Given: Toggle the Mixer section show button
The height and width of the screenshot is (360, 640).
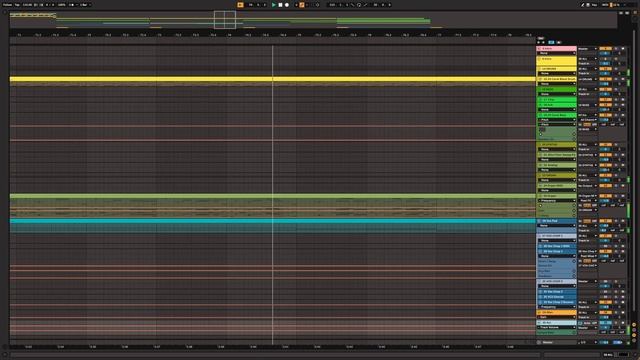Looking at the screenshot, I should (x=634, y=335).
